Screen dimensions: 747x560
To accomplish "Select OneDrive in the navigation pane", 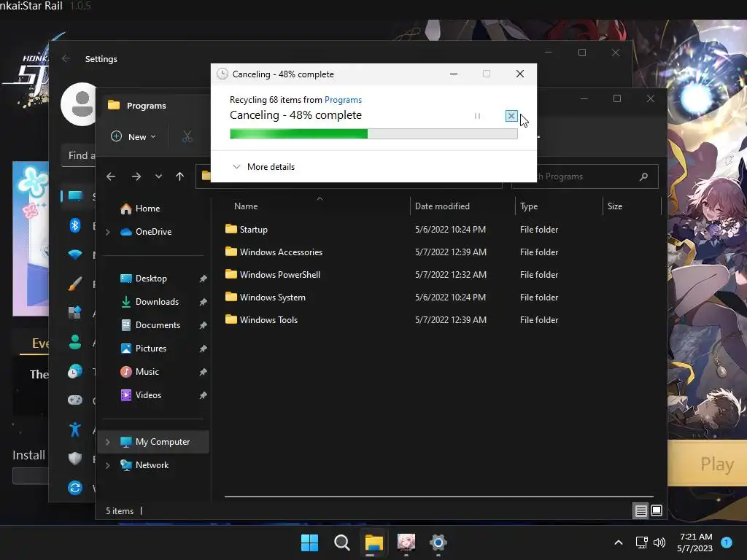I will [x=153, y=232].
